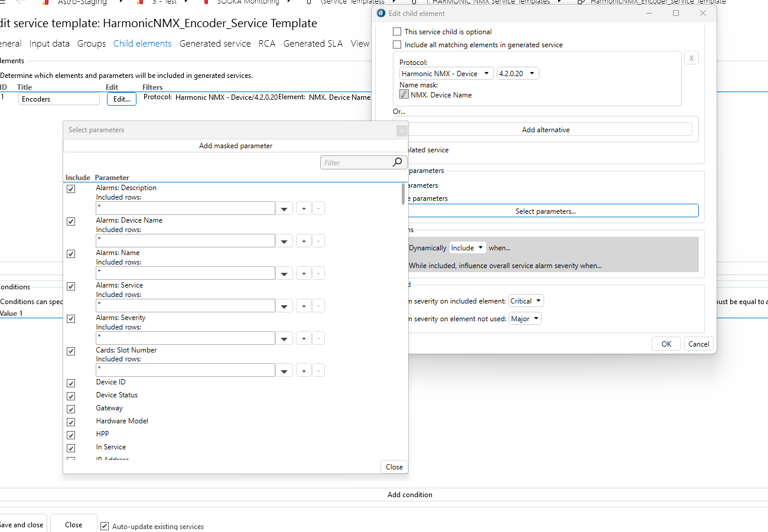
Task: Click the minus button for Cards: Slot Number rows
Action: [318, 370]
